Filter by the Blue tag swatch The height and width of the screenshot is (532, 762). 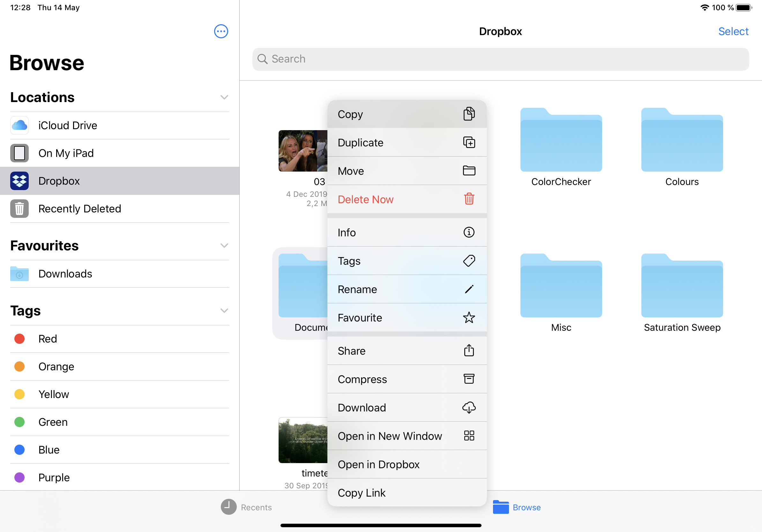(19, 449)
